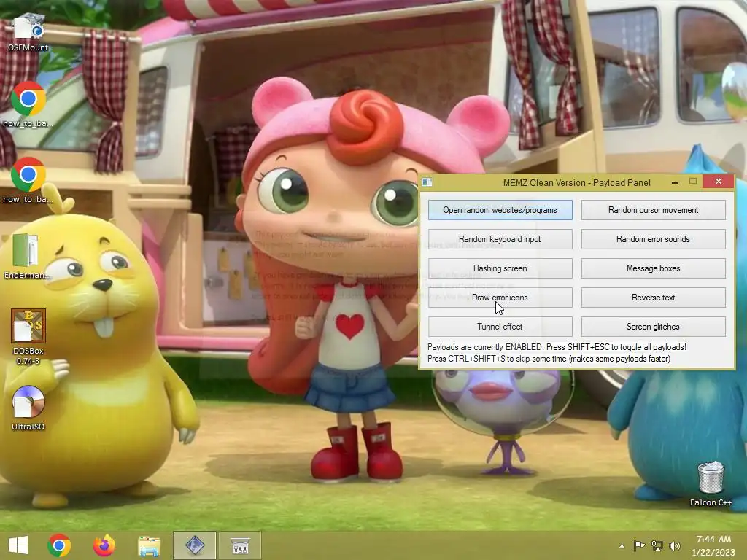Select the Falcon C++ recycle bin icon

(711, 483)
